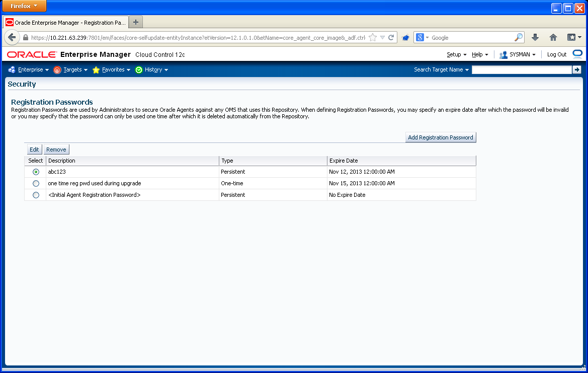The image size is (588, 373).
Task: Click the Remove button
Action: (56, 150)
